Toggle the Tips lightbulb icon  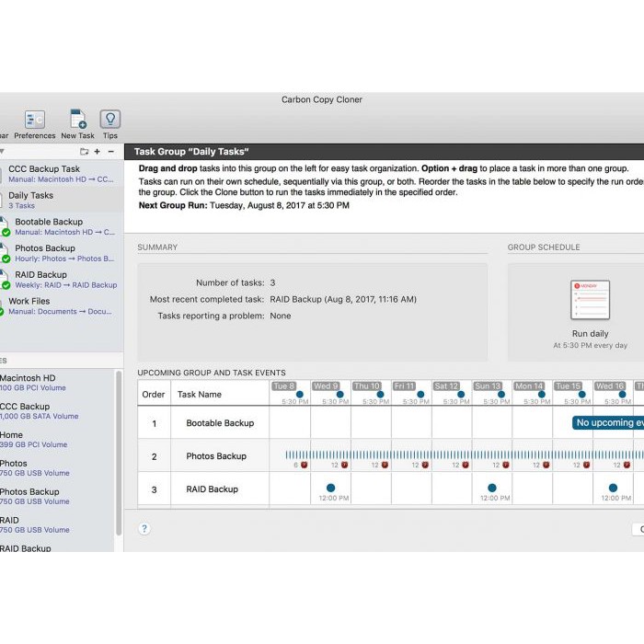110,120
